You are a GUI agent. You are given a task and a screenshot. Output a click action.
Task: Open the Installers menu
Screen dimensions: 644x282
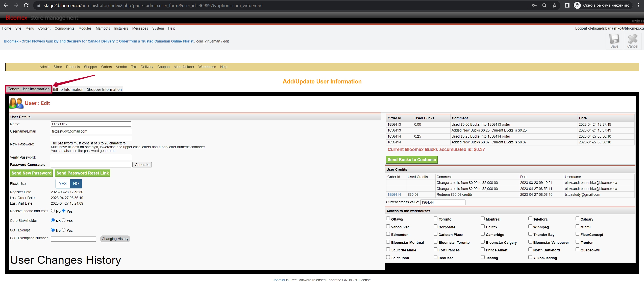121,28
